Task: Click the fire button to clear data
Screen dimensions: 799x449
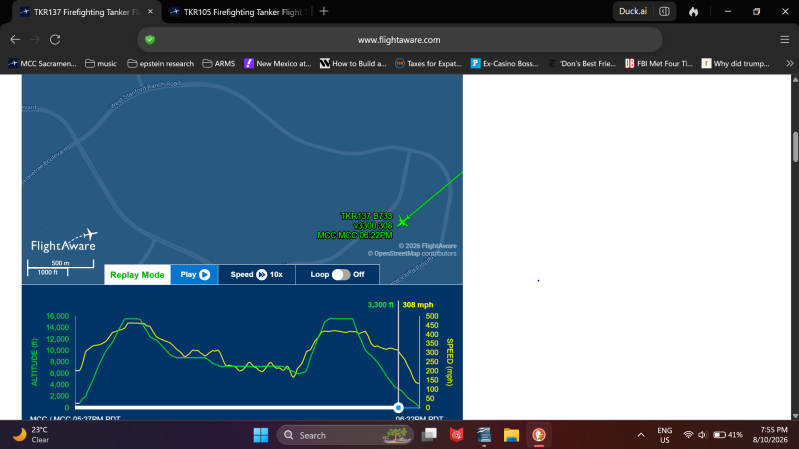Action: point(694,11)
